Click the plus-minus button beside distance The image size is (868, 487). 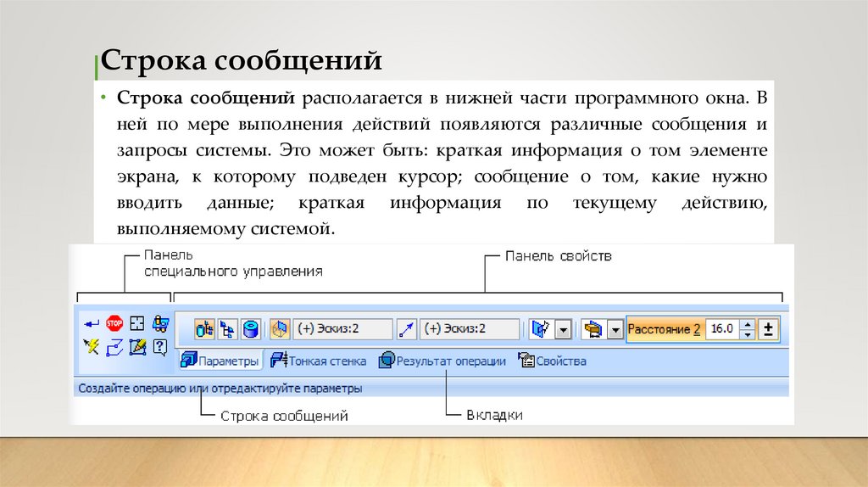pyautogui.click(x=768, y=329)
